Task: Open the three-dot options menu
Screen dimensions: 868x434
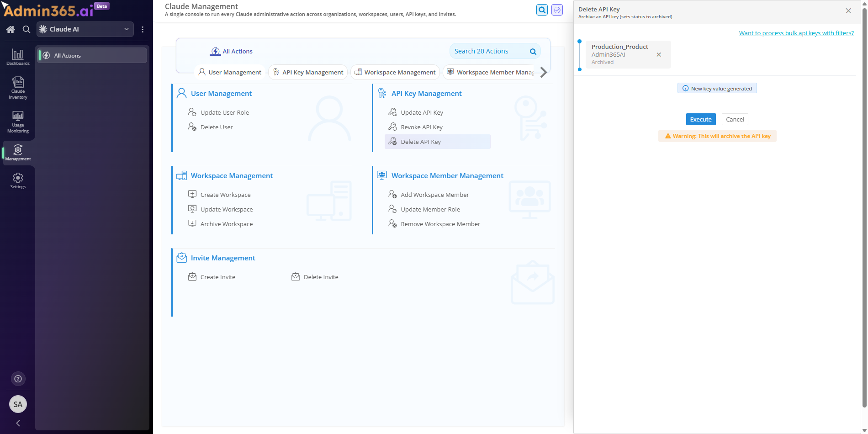Action: (x=143, y=29)
